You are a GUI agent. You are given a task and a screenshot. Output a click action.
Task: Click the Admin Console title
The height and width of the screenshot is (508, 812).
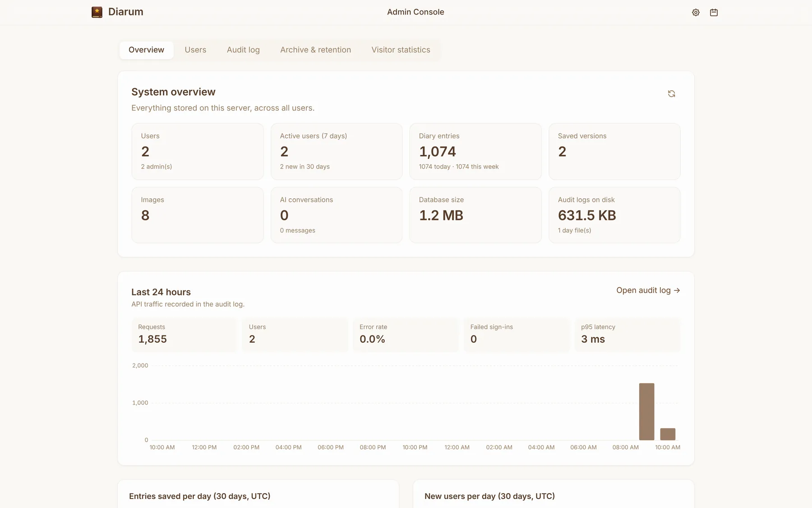point(415,12)
